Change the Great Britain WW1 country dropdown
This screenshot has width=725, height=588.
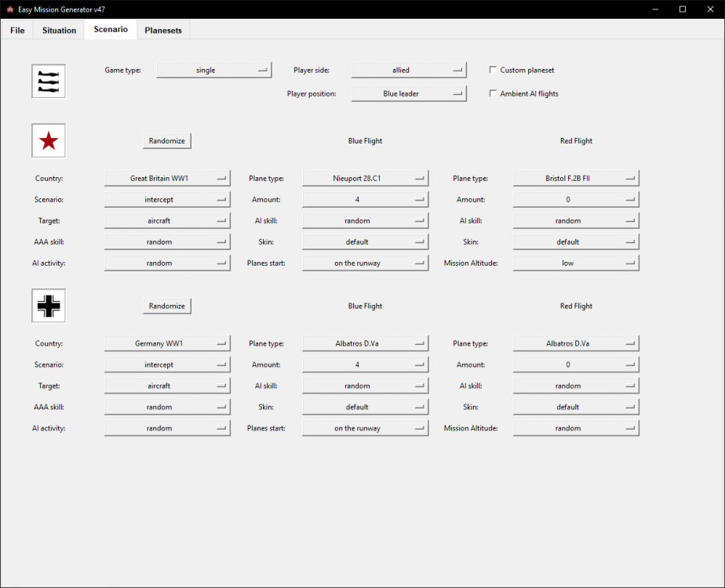coord(167,178)
